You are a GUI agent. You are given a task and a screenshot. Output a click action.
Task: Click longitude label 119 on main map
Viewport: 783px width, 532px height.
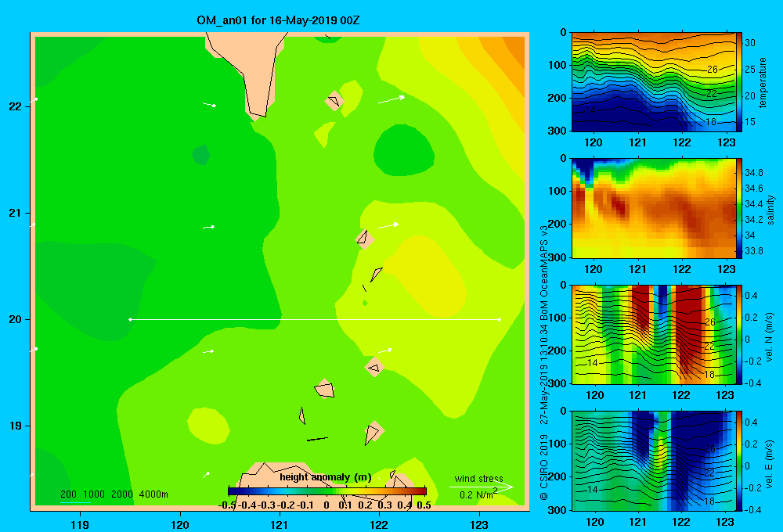tap(80, 524)
